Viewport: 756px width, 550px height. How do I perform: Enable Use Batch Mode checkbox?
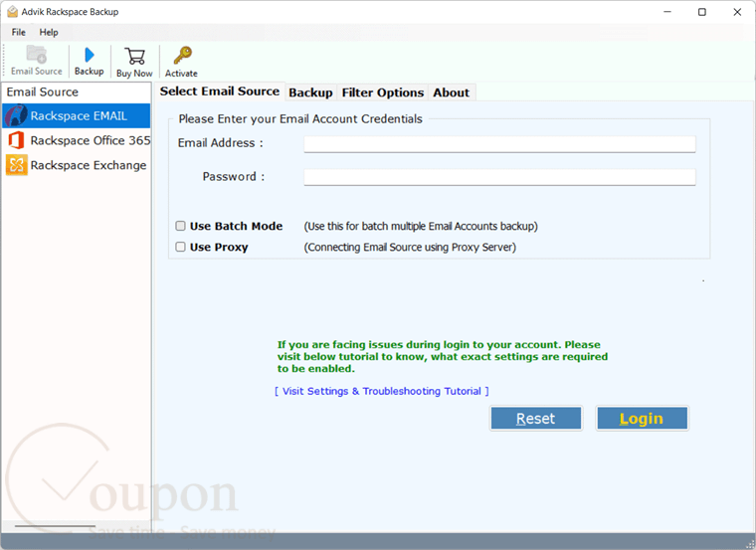coord(180,226)
